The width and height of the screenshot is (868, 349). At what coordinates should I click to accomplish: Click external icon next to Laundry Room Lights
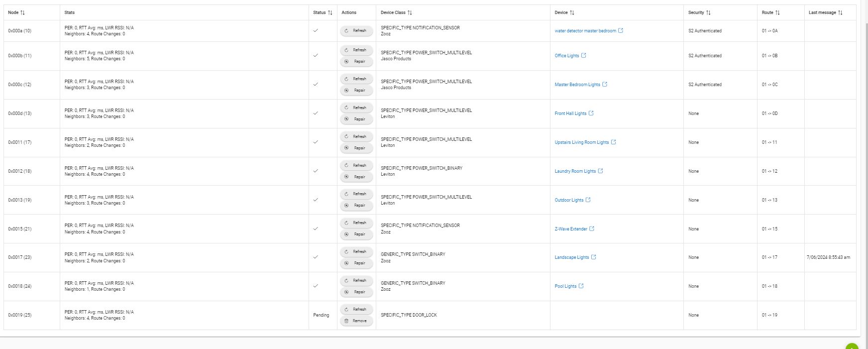click(600, 171)
